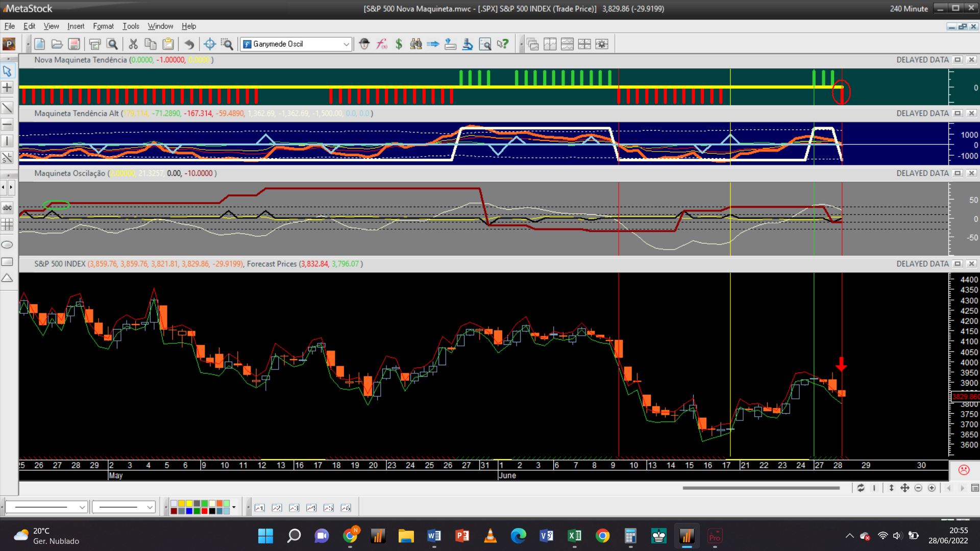
Task: Open The Explorer binoculars tool
Action: click(416, 44)
